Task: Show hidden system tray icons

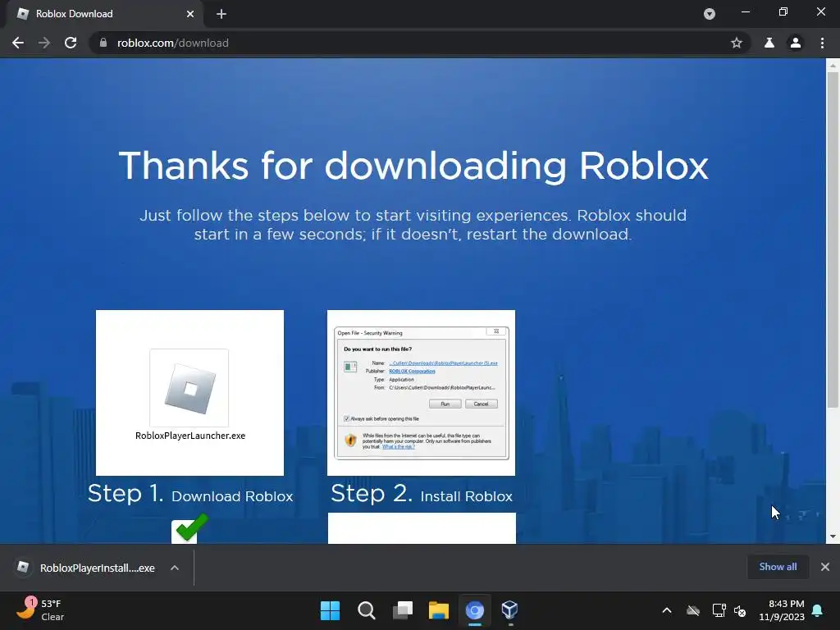Action: point(667,610)
